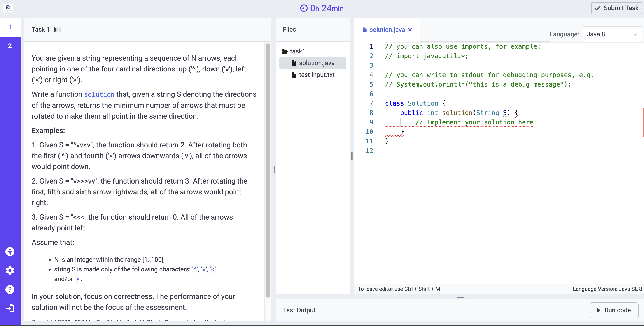Click the Submit Task button
The height and width of the screenshot is (326, 644).
[616, 8]
